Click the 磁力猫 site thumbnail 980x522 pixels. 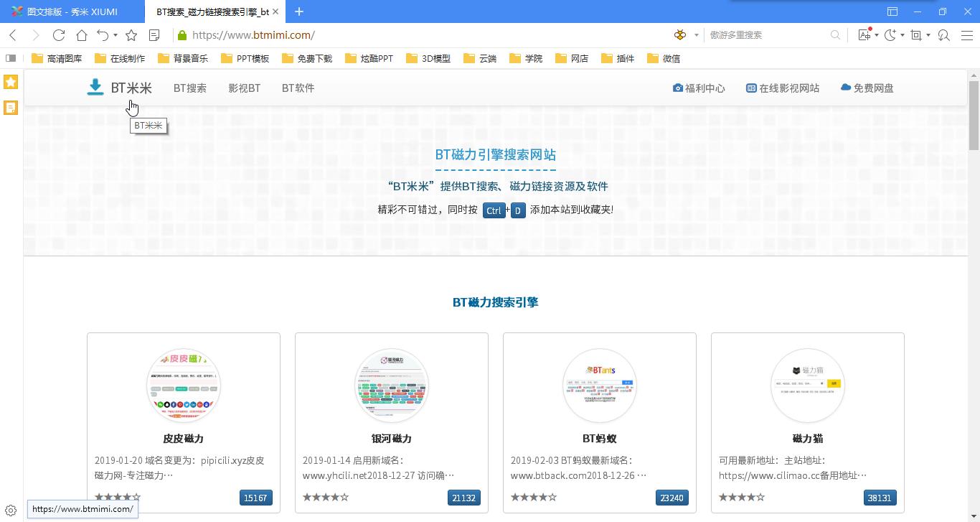(x=807, y=386)
